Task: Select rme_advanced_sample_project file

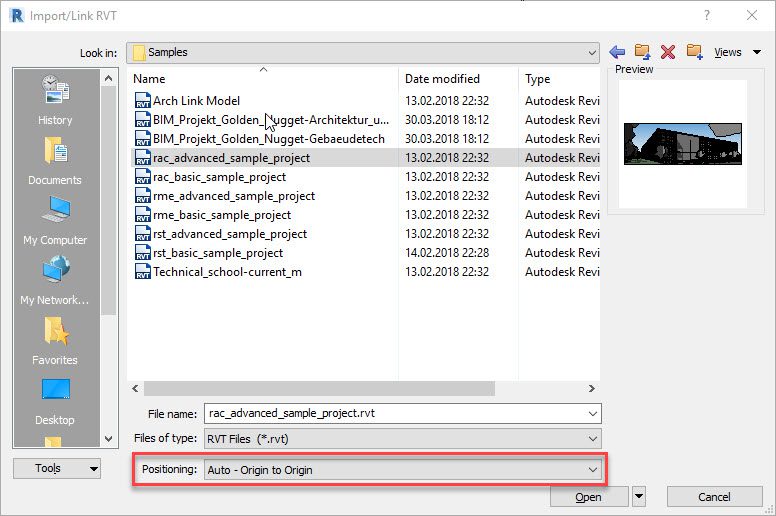Action: coord(234,195)
